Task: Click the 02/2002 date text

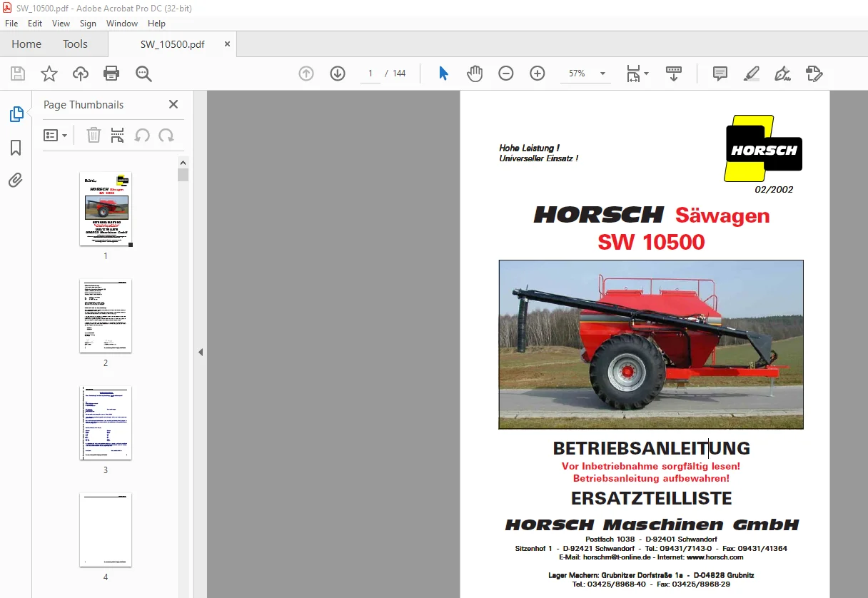Action: click(774, 190)
